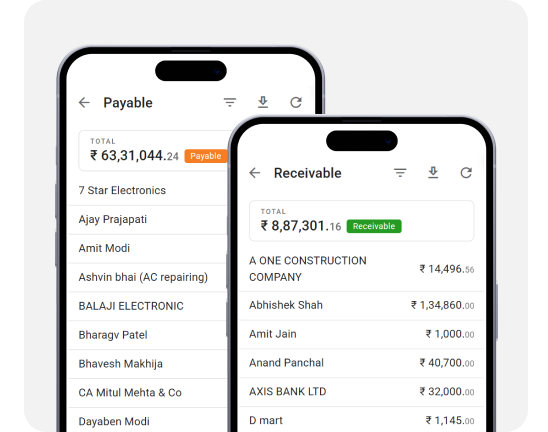
Task: Select Ashvin bhai (AC repairing) entry
Action: [x=148, y=278]
